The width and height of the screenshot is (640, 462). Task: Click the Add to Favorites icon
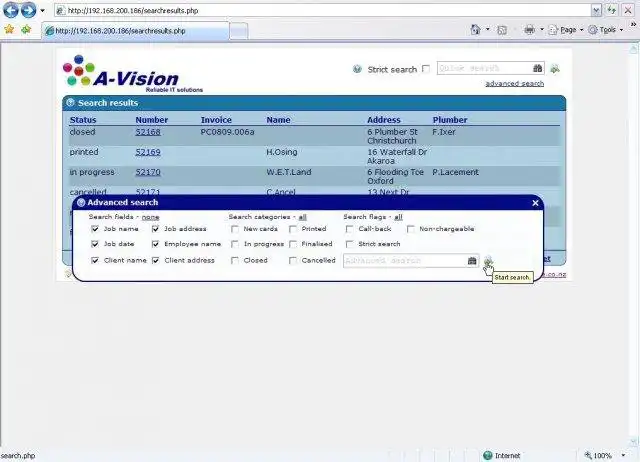26,29
